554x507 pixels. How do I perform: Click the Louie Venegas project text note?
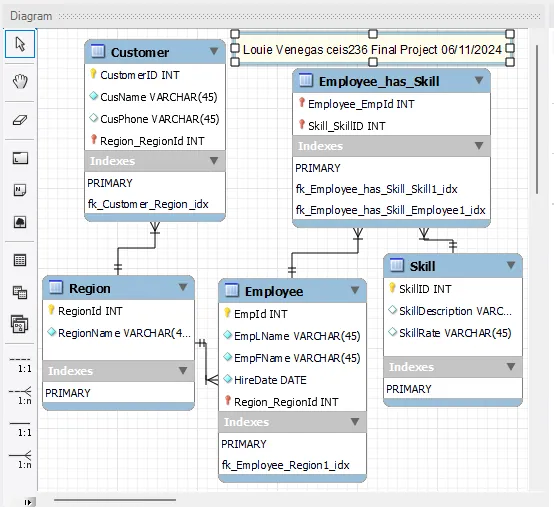click(372, 49)
